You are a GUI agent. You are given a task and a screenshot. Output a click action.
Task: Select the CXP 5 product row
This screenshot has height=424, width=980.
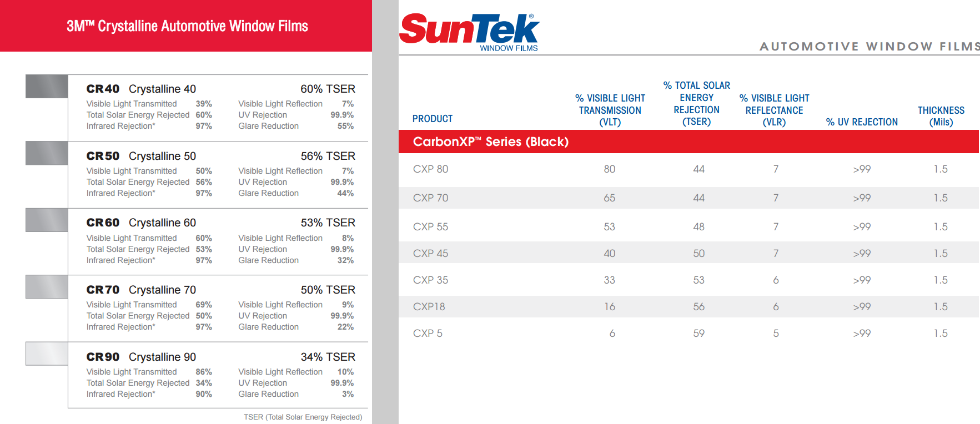pos(688,333)
